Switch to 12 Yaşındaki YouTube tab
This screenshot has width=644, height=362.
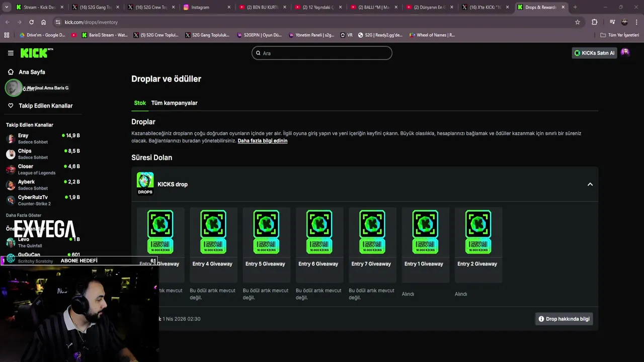click(x=318, y=7)
